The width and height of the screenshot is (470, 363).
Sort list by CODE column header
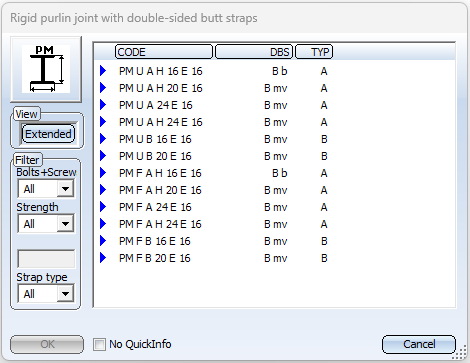[164, 52]
